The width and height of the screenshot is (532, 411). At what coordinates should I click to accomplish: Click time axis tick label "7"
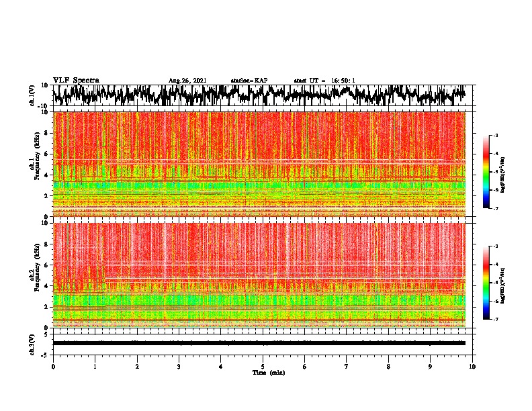[347, 367]
